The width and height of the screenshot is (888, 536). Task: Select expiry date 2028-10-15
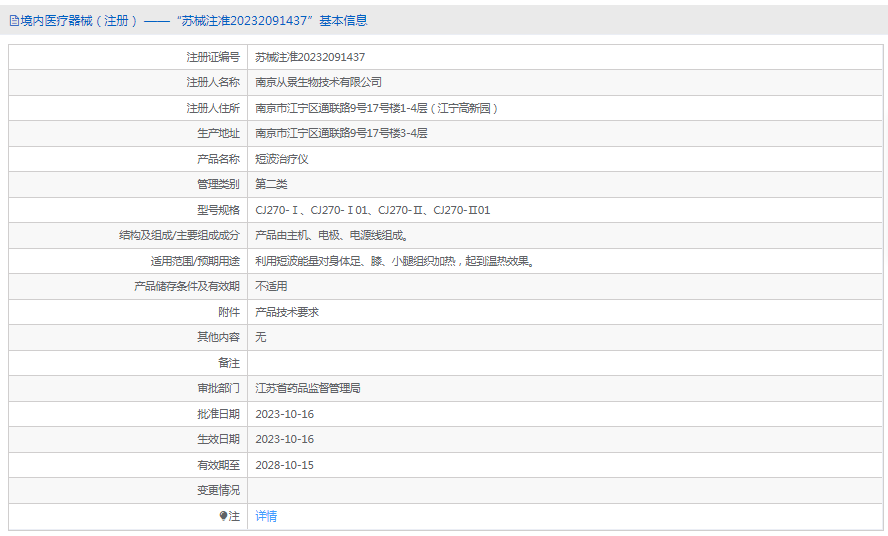pos(284,465)
